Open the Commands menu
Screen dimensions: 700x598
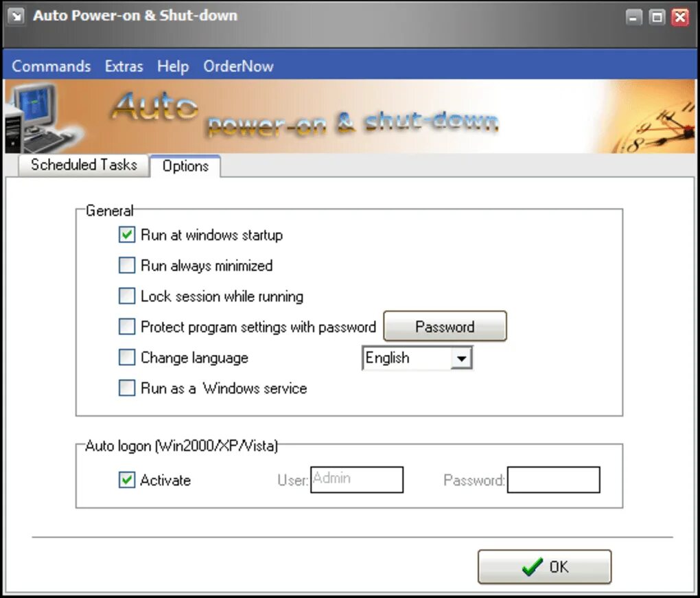(51, 66)
